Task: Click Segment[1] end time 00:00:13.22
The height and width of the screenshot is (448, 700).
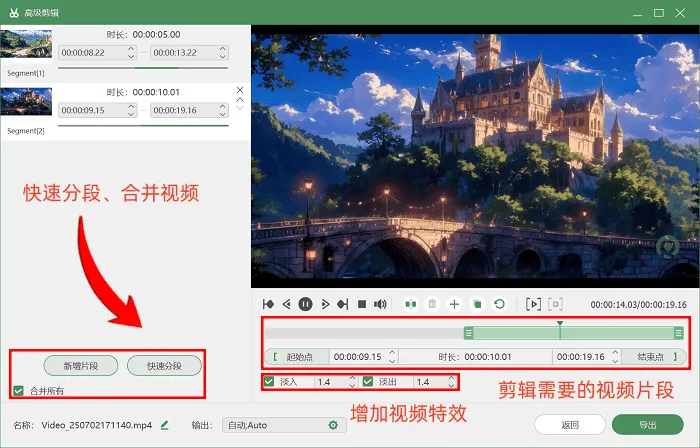Action: 189,53
